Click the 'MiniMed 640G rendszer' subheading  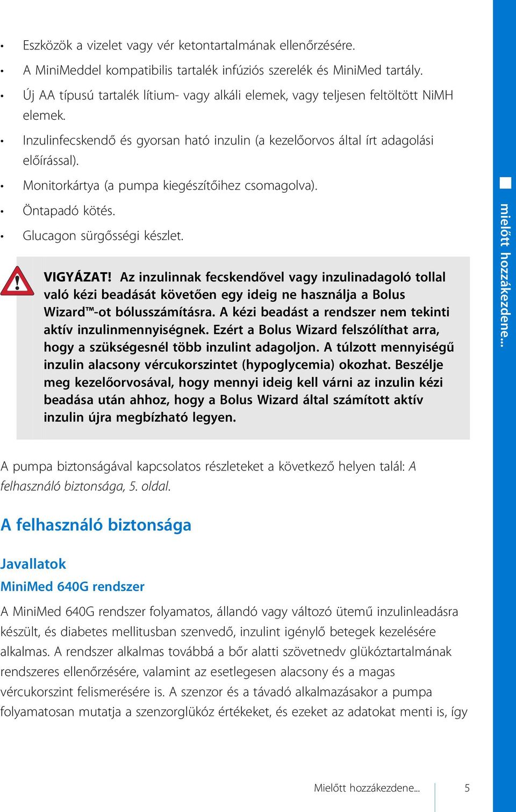coord(73,586)
